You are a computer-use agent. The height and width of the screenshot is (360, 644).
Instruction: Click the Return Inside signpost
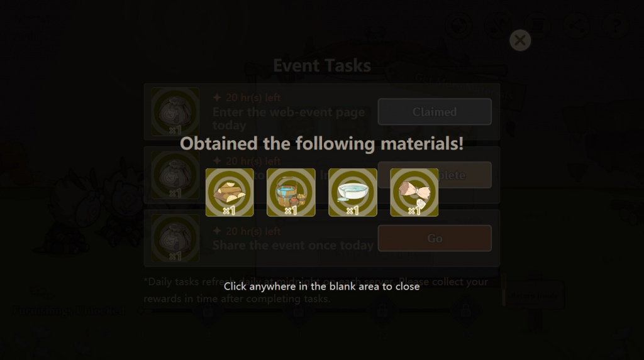pyautogui.click(x=535, y=295)
